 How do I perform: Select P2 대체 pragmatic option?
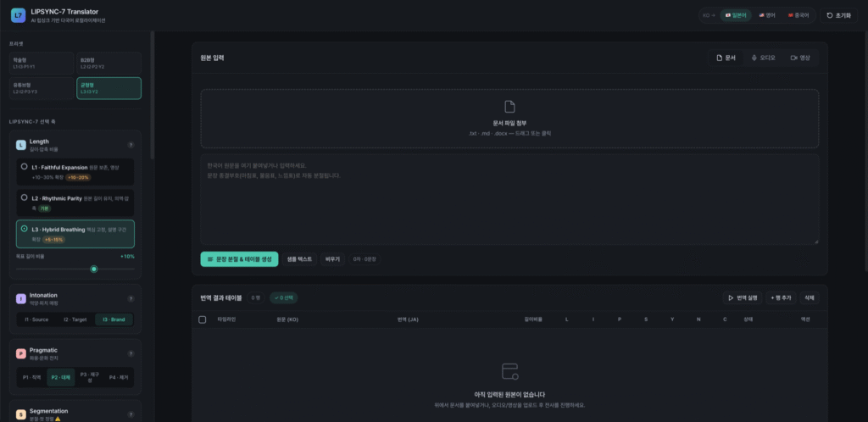pyautogui.click(x=60, y=377)
